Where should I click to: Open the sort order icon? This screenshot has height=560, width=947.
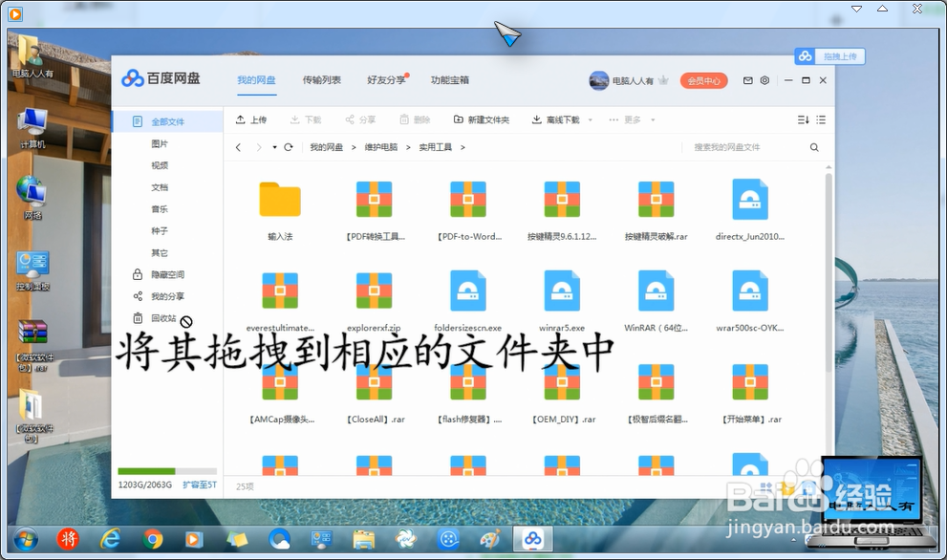[803, 119]
